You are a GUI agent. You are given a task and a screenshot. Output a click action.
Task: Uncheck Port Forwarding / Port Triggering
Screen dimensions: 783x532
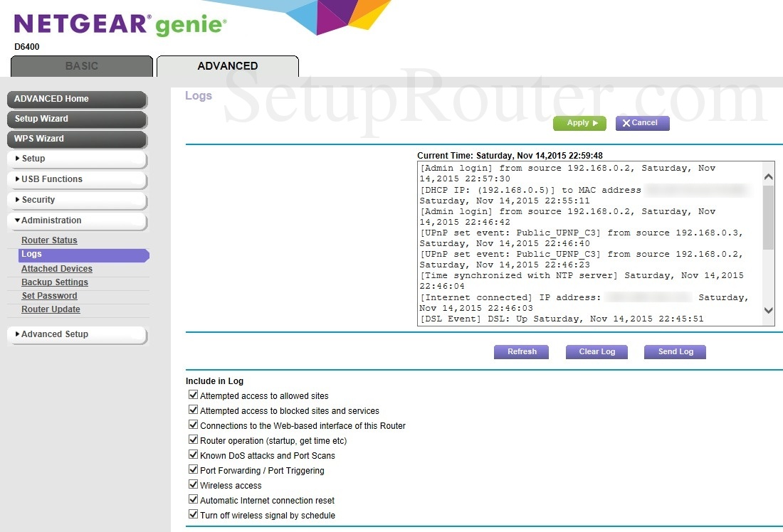pyautogui.click(x=193, y=469)
